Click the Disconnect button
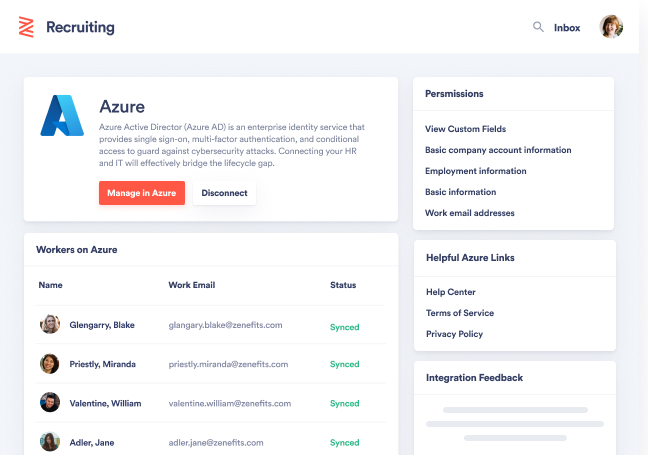Viewport: 648px width, 455px height. tap(224, 193)
